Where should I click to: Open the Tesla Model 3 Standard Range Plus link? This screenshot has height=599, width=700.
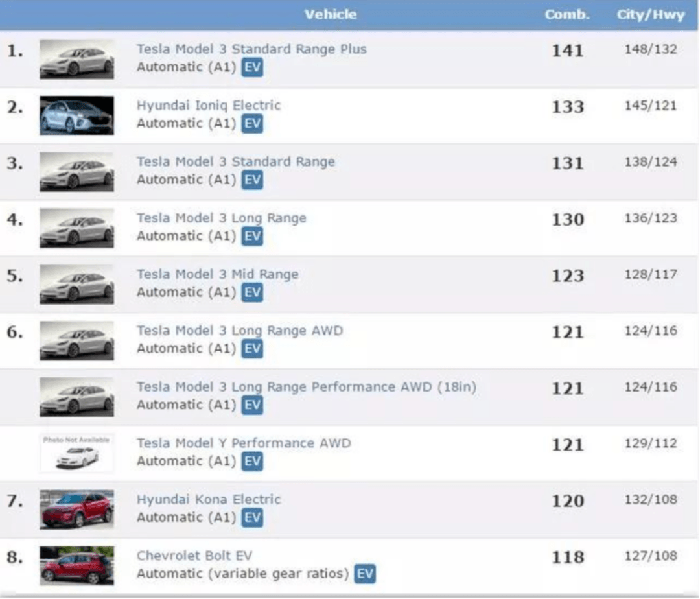point(251,49)
